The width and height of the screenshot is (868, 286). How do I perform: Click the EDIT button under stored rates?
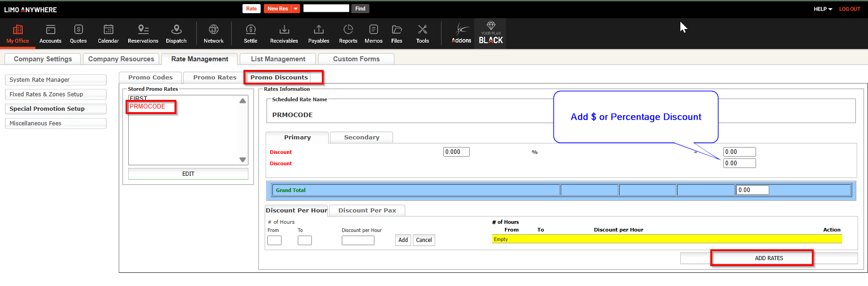(188, 174)
